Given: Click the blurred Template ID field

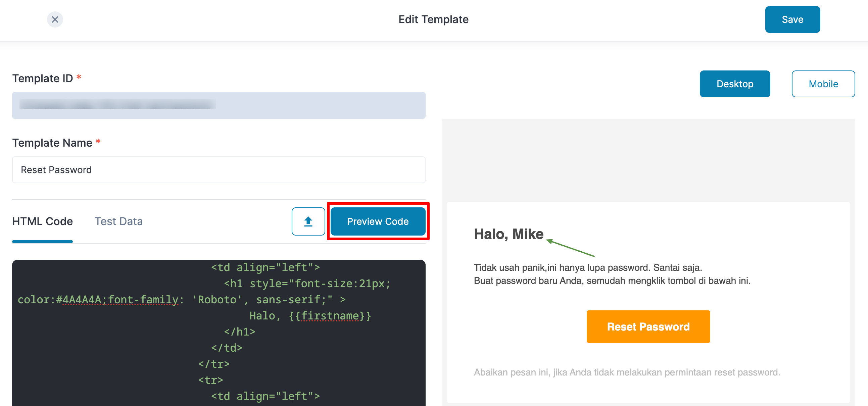Looking at the screenshot, I should 219,105.
